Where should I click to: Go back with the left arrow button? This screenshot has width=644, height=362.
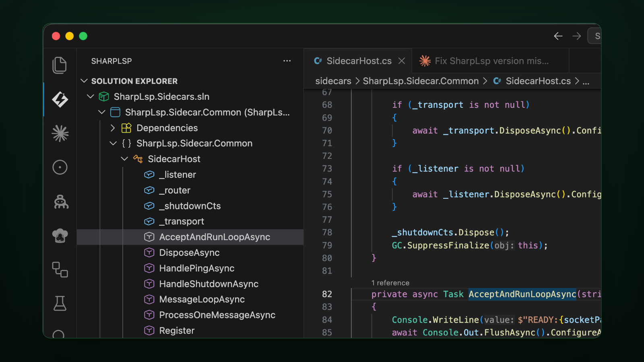tap(558, 36)
